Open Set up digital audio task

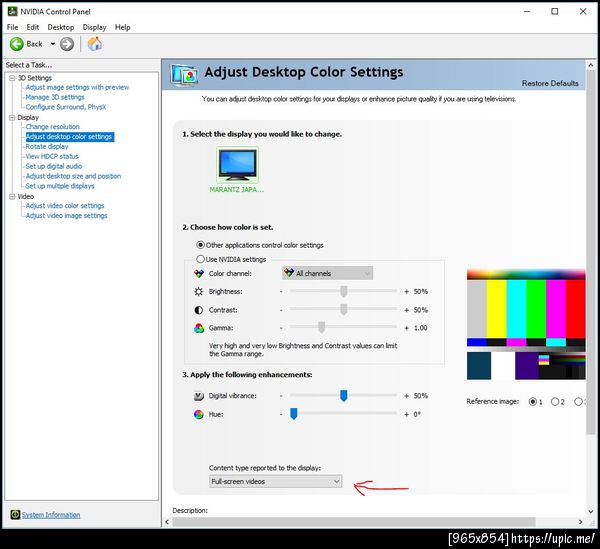(54, 166)
